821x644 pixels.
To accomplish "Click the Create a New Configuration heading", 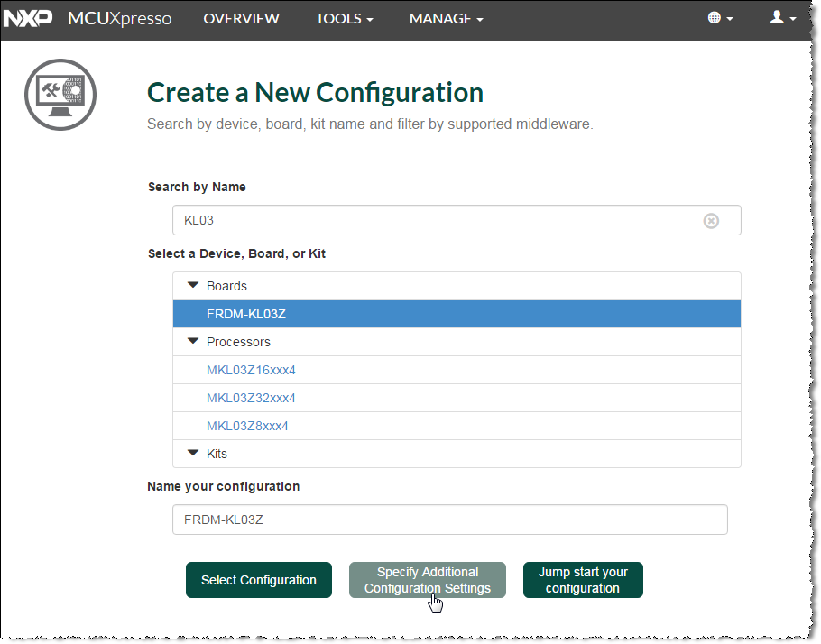I will 315,93.
